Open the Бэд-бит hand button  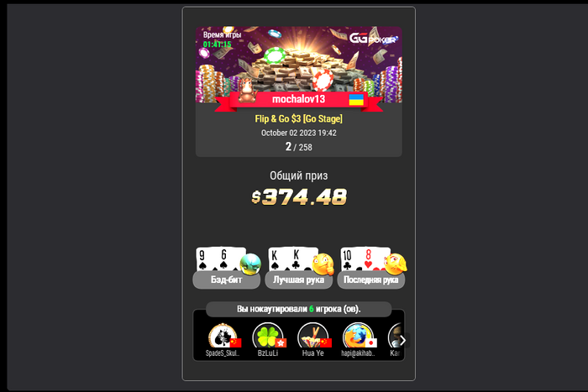click(227, 280)
